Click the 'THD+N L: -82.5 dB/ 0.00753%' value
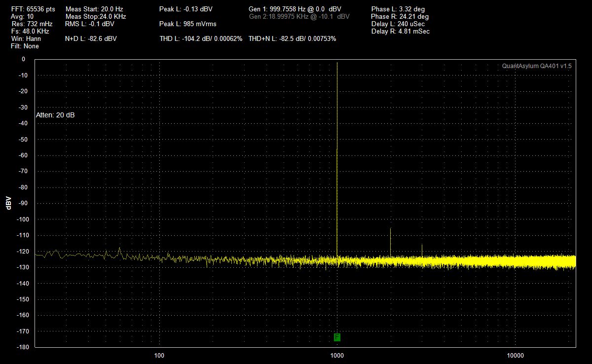The width and height of the screenshot is (592, 364). (x=293, y=38)
